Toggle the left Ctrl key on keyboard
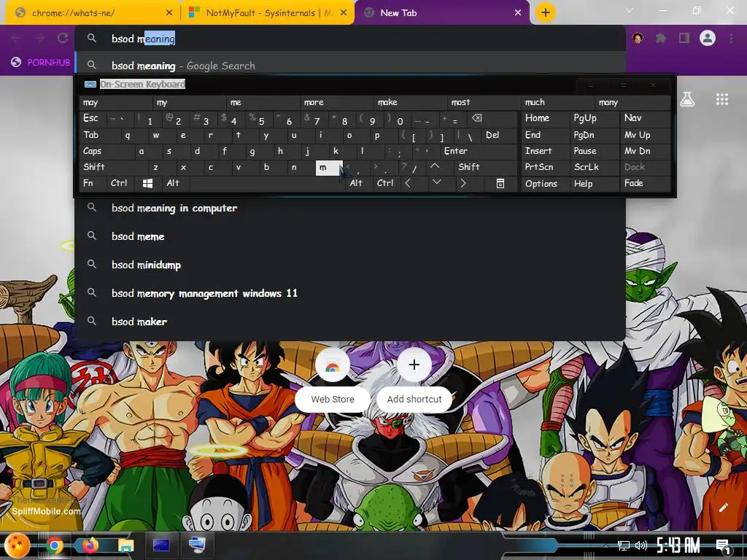The height and width of the screenshot is (560, 747). [x=121, y=183]
